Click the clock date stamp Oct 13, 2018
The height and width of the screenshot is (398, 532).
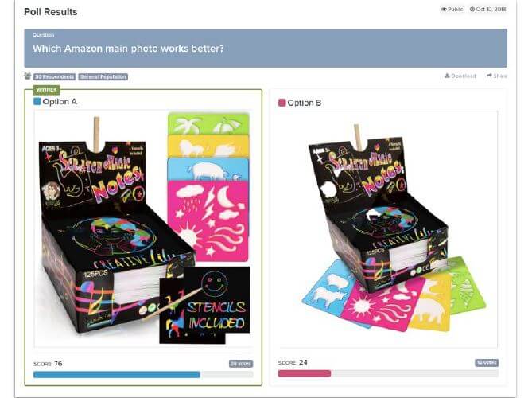(488, 10)
